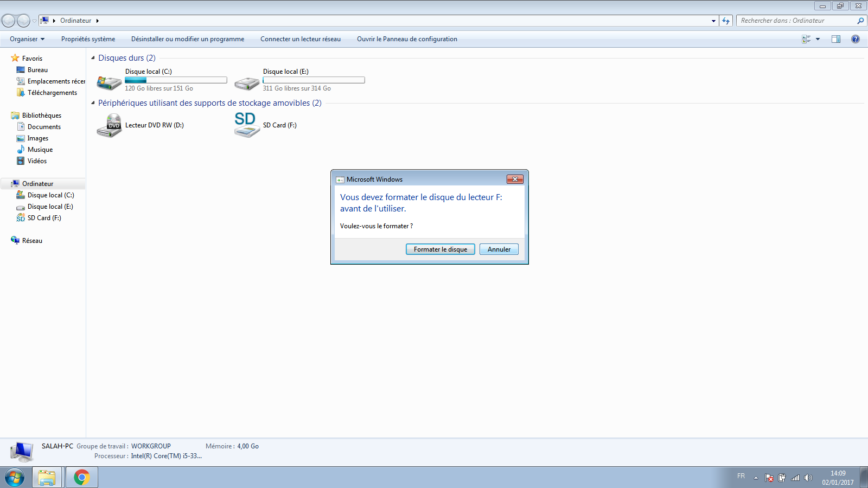868x488 pixels.
Task: Click Ouvrir le Panneau de configuration
Action: pyautogui.click(x=407, y=39)
